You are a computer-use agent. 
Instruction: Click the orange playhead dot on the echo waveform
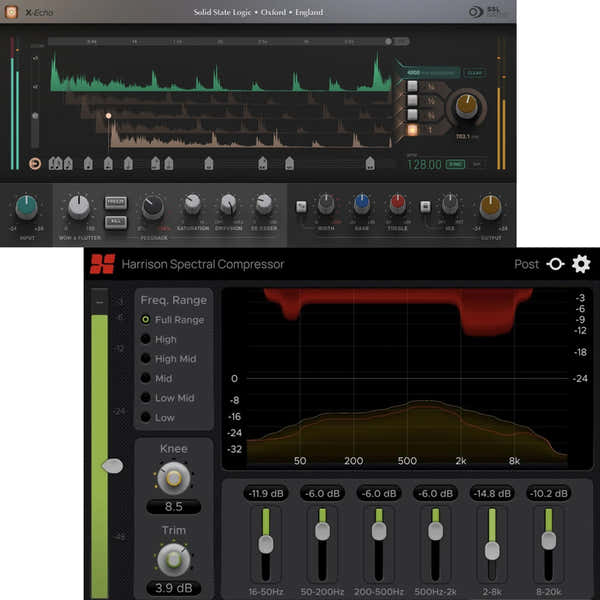(x=109, y=116)
